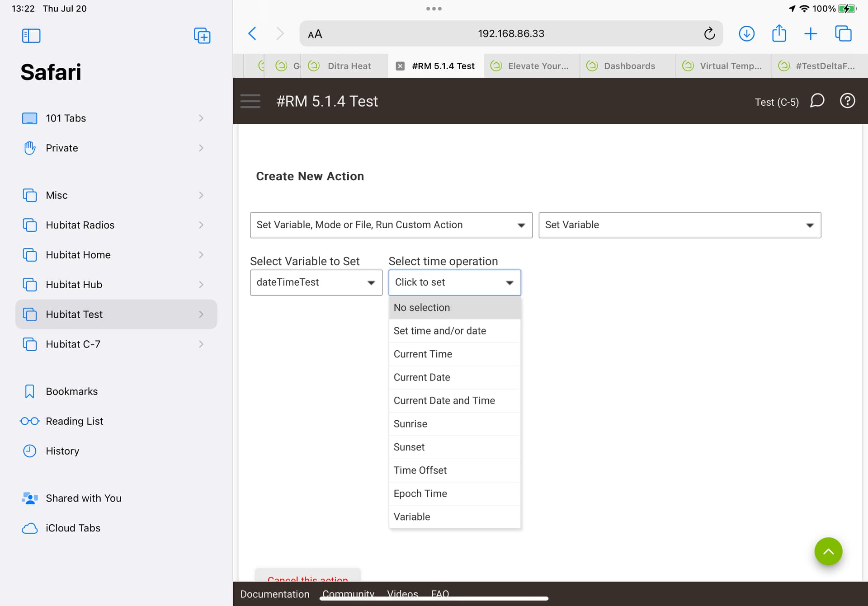Share the current page
The height and width of the screenshot is (606, 868).
pos(779,33)
